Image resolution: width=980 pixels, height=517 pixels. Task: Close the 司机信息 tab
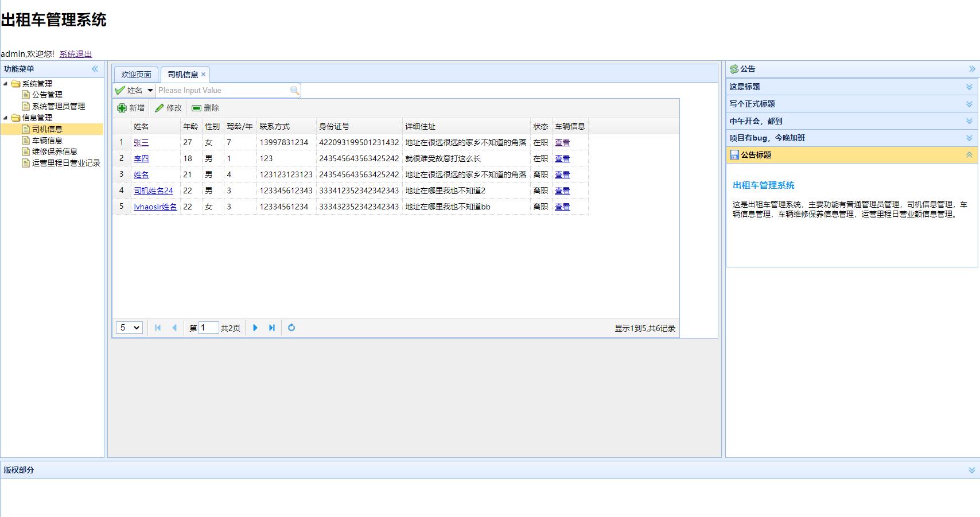point(203,75)
